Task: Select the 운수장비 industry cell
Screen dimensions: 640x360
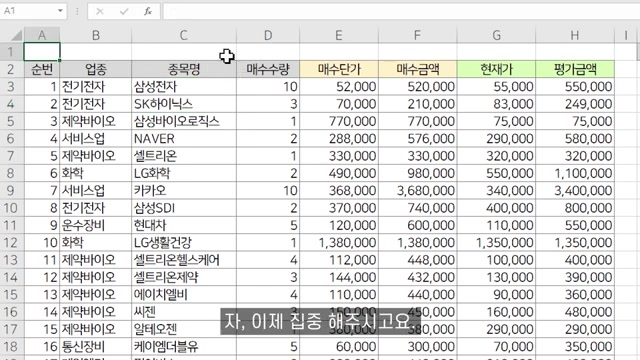Action: pyautogui.click(x=96, y=225)
